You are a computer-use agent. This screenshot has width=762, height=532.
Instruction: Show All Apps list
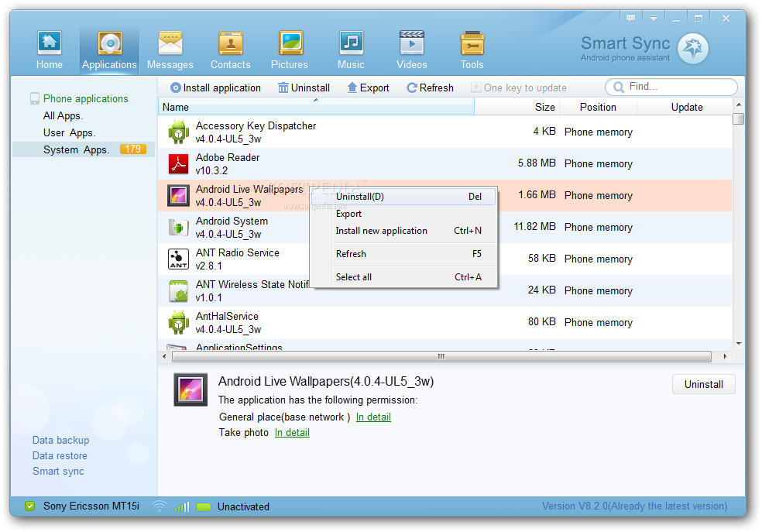tap(63, 115)
